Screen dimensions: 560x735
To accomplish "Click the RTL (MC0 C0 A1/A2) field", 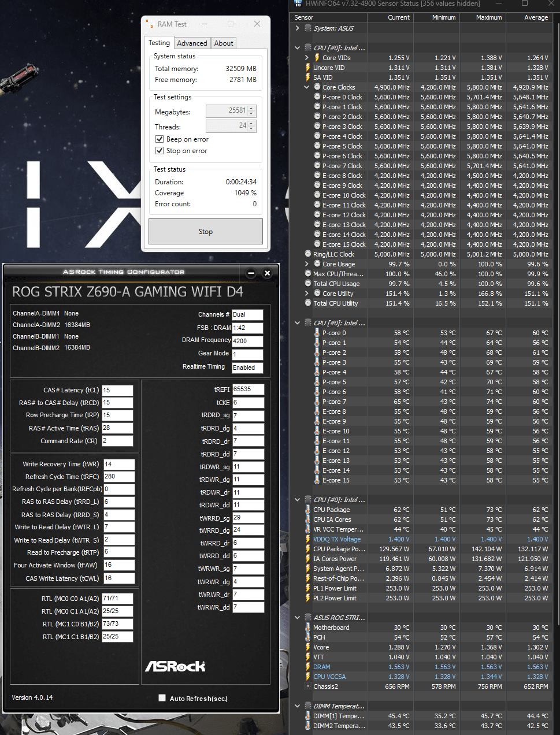I will pos(117,599).
